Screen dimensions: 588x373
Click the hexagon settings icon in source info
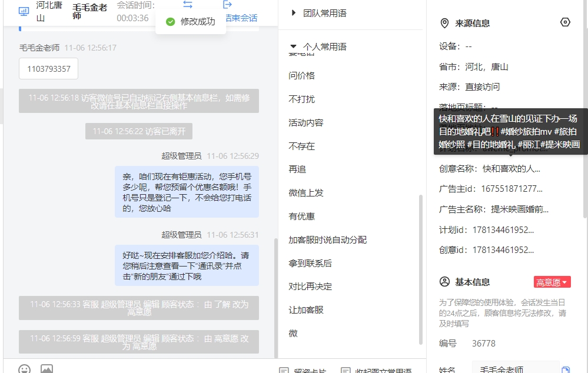tap(565, 22)
